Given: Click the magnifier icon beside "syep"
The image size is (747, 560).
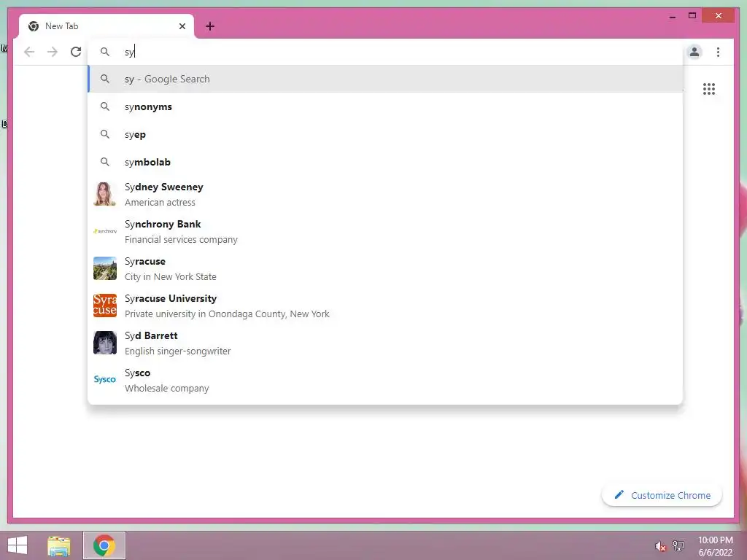Looking at the screenshot, I should click(105, 134).
